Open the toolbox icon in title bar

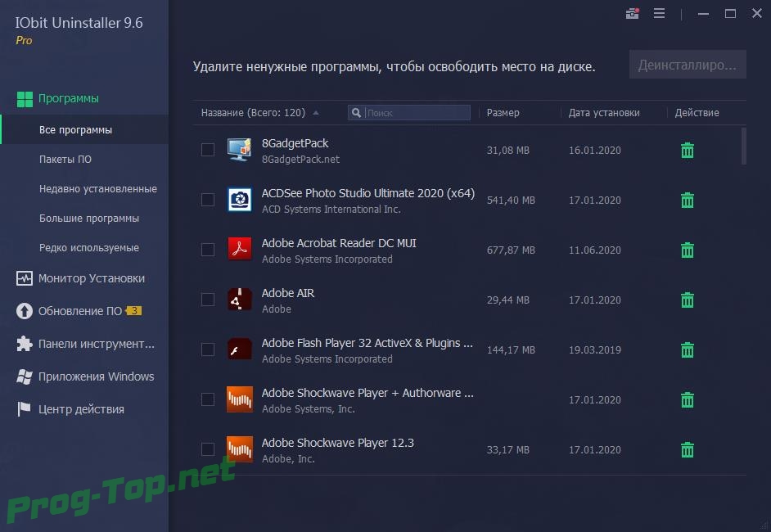633,14
